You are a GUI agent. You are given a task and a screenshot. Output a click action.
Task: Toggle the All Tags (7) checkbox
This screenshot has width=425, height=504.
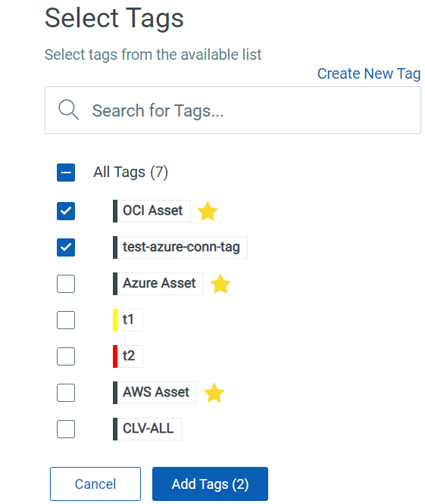click(66, 173)
